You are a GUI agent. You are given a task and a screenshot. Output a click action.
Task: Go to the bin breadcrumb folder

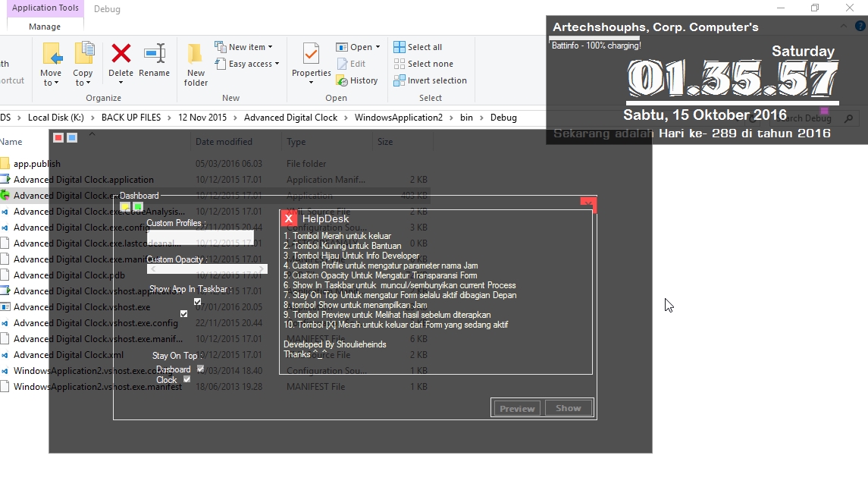pyautogui.click(x=467, y=118)
